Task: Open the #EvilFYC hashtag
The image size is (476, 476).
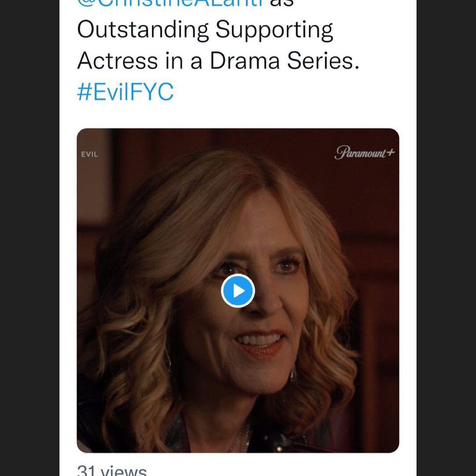Action: 125,93
